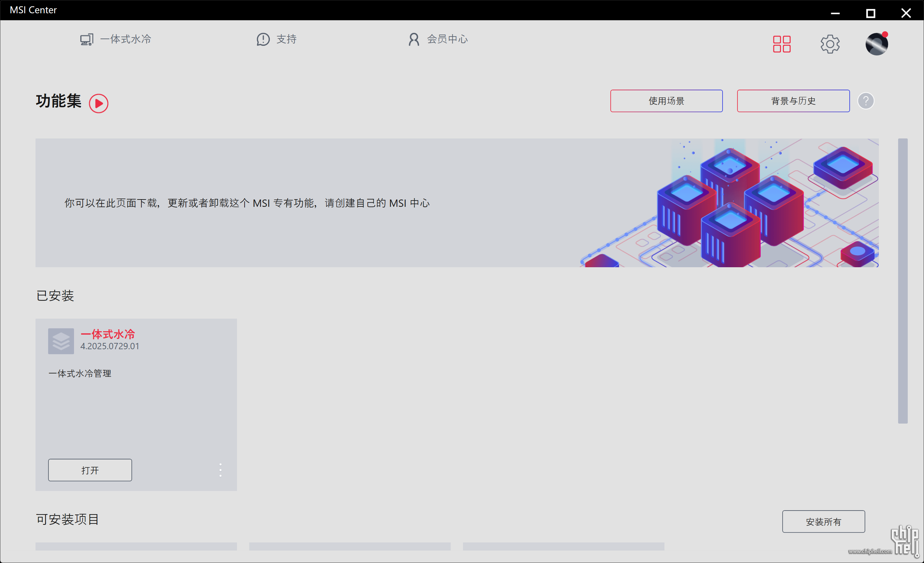The image size is (924, 563).
Task: Close the MSI Center window
Action: [x=906, y=13]
